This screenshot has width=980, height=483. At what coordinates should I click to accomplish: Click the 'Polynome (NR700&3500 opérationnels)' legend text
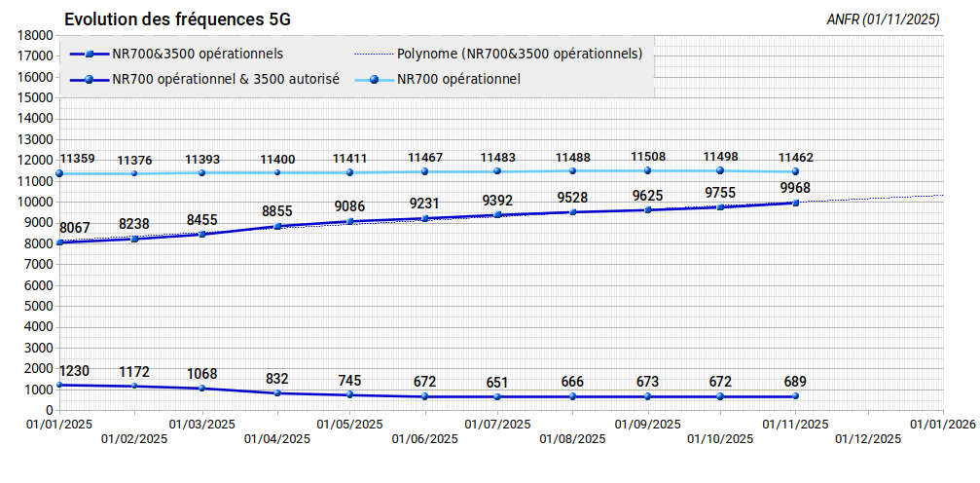[x=520, y=54]
